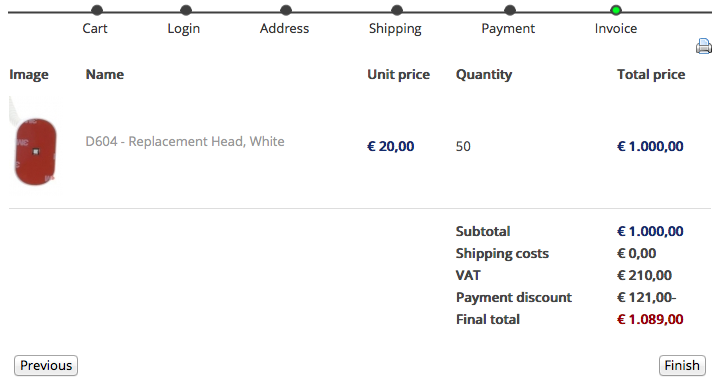719x383 pixels.
Task: Go to the Cart step label
Action: pos(95,28)
